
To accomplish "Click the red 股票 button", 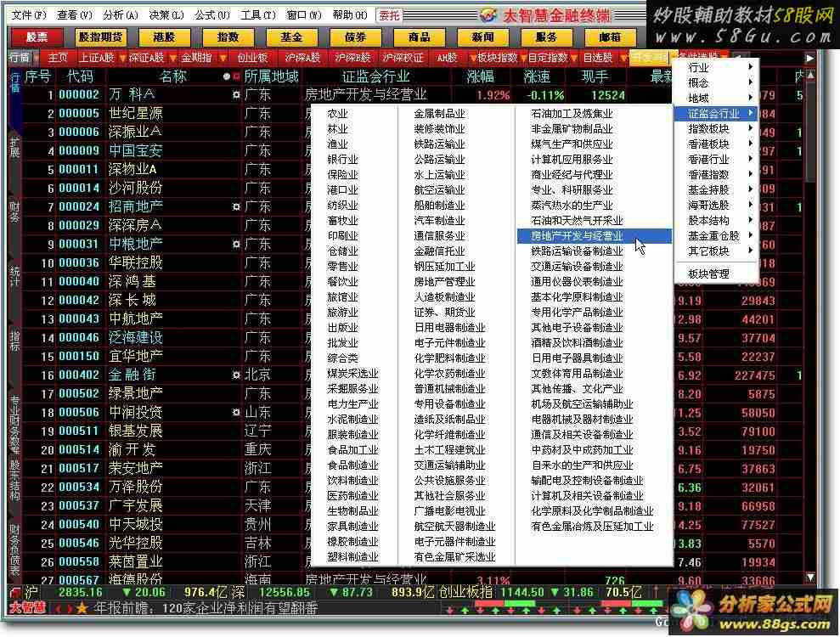I will pyautogui.click(x=37, y=37).
